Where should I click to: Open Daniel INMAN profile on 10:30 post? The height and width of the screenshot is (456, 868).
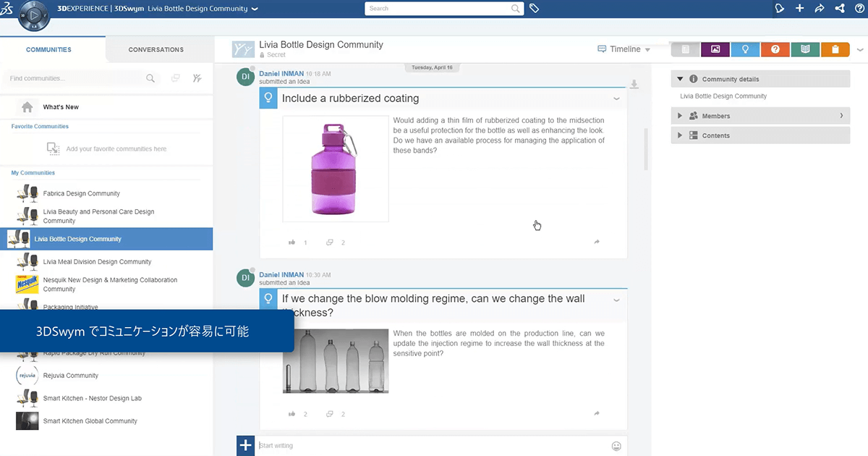[281, 275]
